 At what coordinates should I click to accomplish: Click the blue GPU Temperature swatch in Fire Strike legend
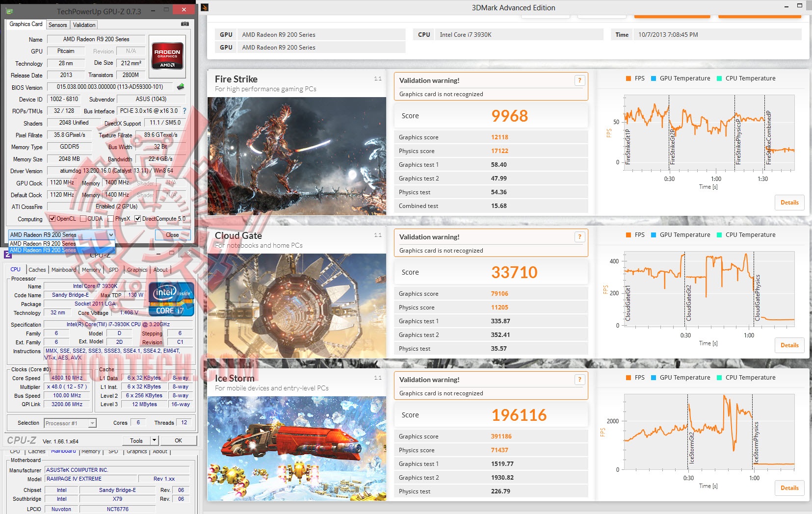coord(654,78)
